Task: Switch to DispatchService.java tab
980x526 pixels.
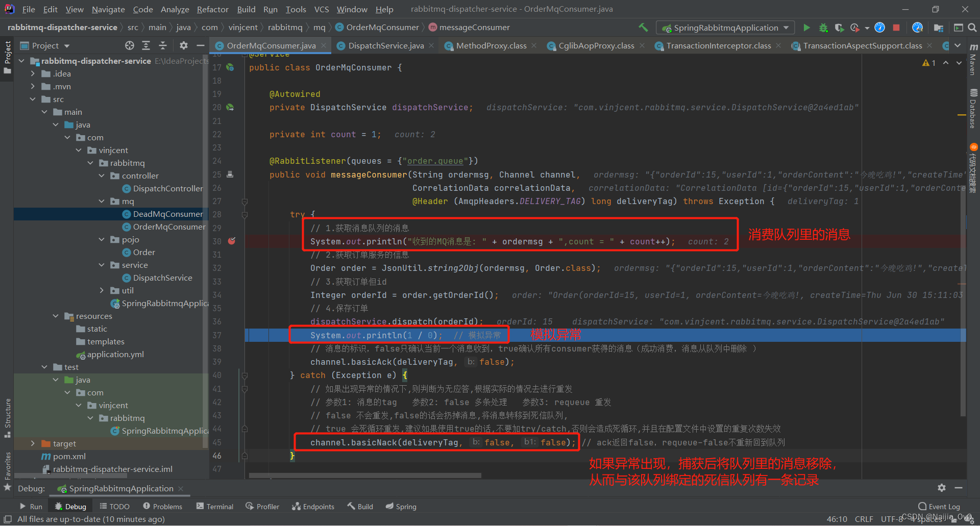Action: pyautogui.click(x=385, y=45)
